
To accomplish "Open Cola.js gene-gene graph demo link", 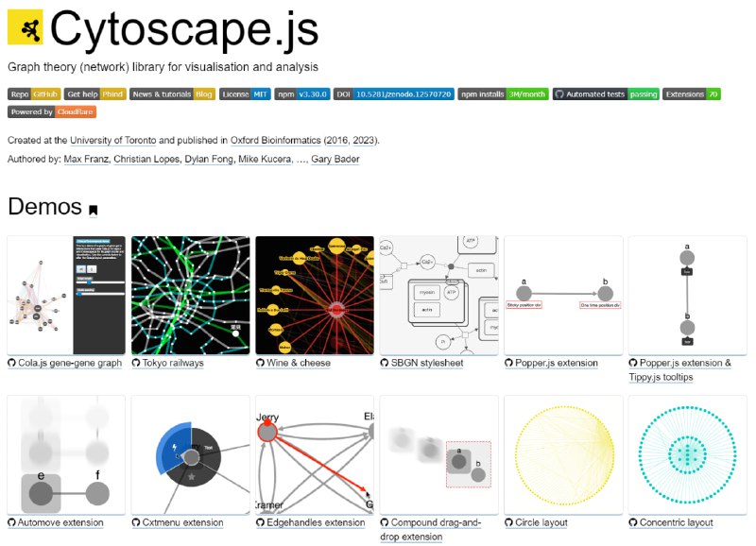I will coord(70,363).
